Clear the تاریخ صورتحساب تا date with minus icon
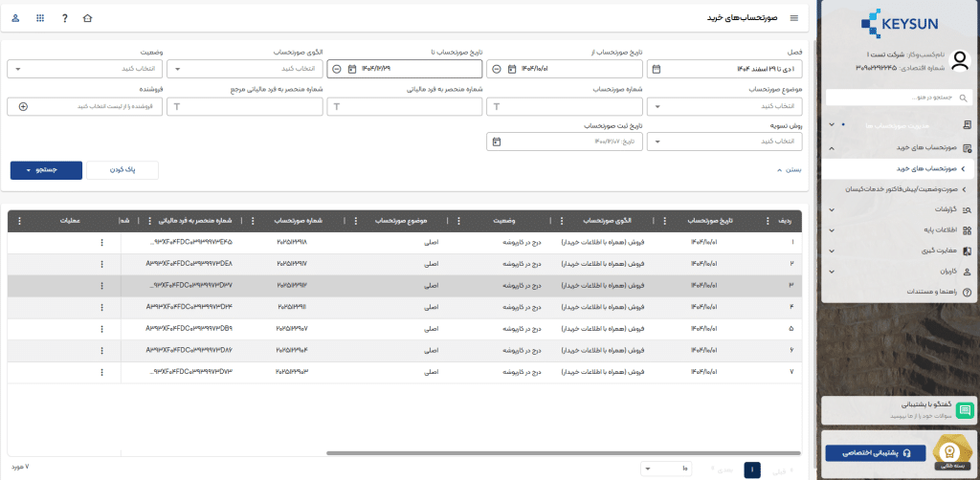Image resolution: width=980 pixels, height=480 pixels. point(336,69)
